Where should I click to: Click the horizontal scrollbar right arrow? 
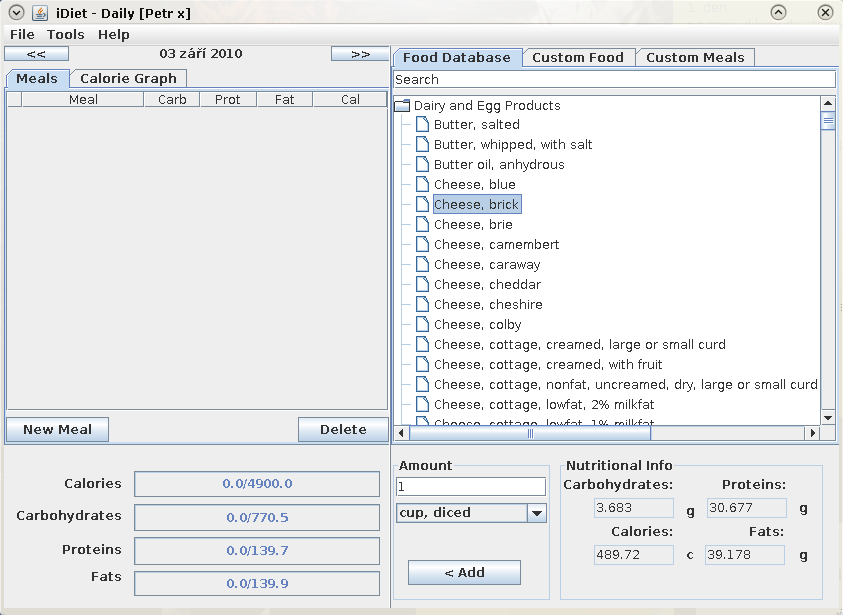[x=812, y=432]
